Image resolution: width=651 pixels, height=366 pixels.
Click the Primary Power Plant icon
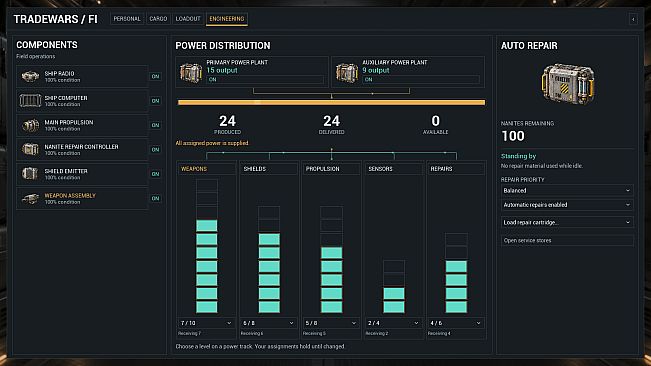pos(191,72)
